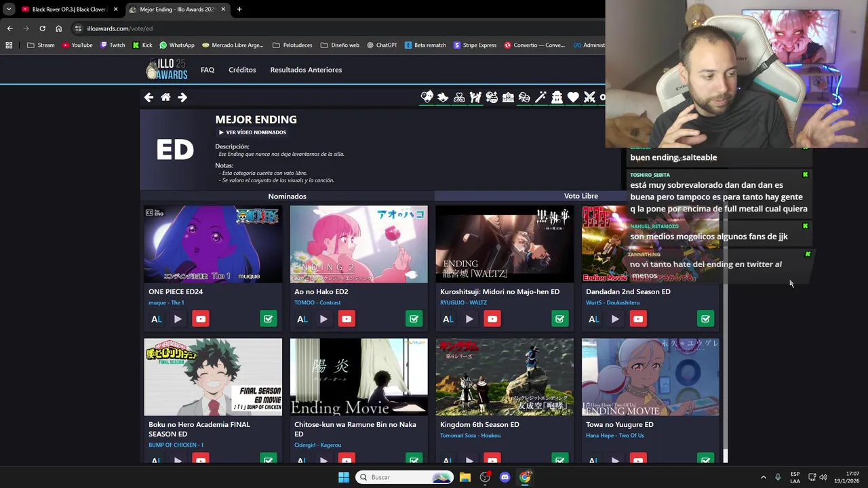The image size is (868, 488).
Task: Go to previous category with left arrow
Action: tap(149, 97)
